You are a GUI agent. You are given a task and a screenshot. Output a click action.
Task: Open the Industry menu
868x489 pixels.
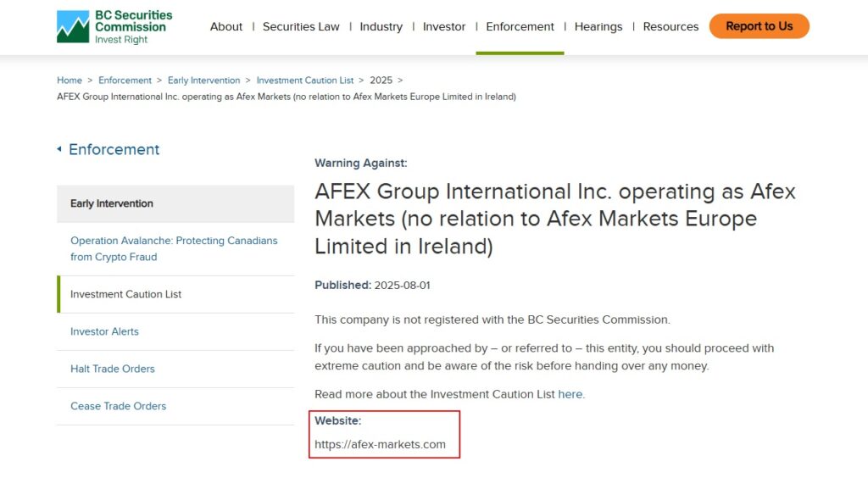click(x=381, y=26)
